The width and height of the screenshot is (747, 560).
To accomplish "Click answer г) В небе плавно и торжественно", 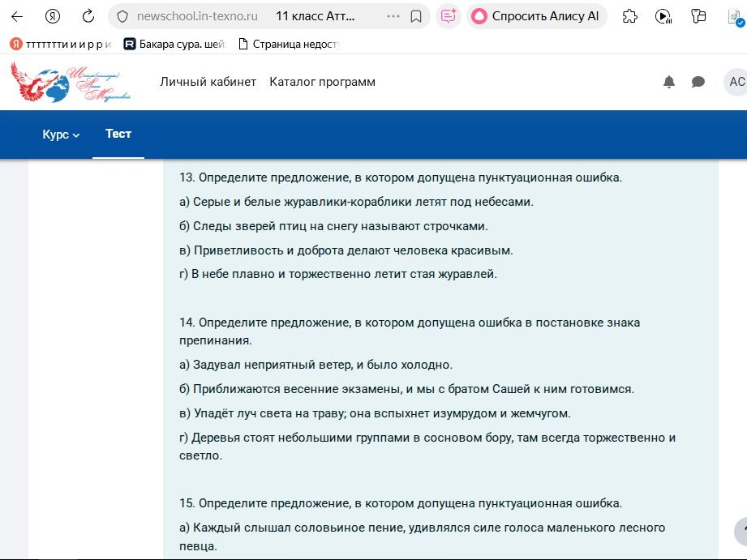I will [338, 274].
